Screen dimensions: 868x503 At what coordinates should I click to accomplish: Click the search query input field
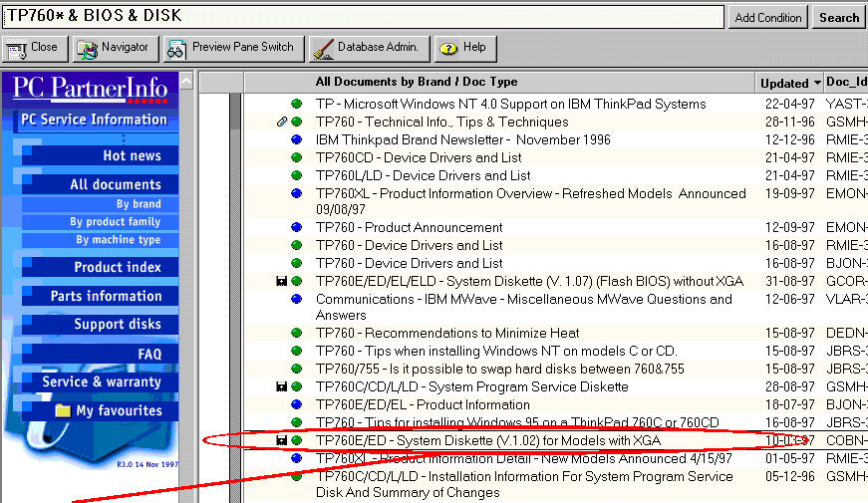point(361,17)
